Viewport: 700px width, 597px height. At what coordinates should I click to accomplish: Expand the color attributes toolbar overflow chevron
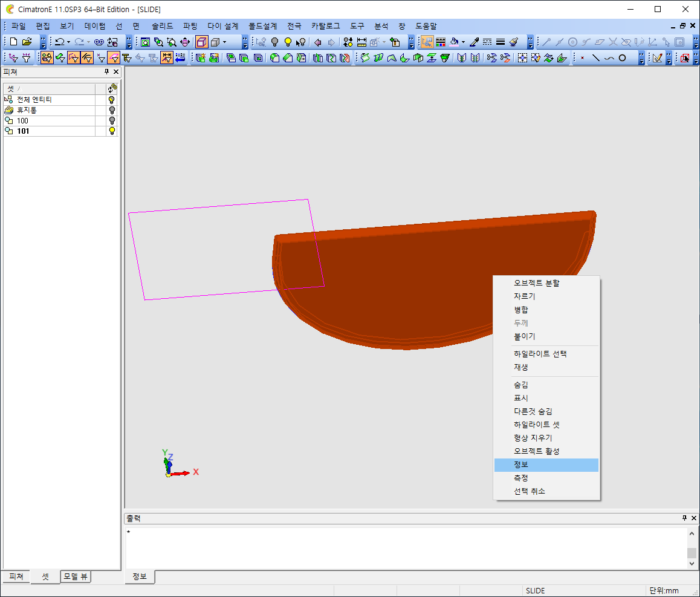tap(530, 42)
